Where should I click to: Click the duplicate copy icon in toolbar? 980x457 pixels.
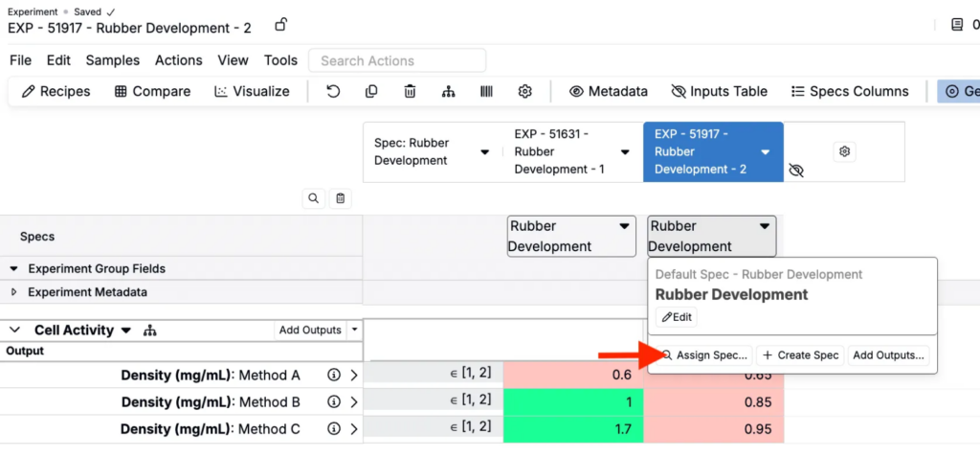coord(371,92)
